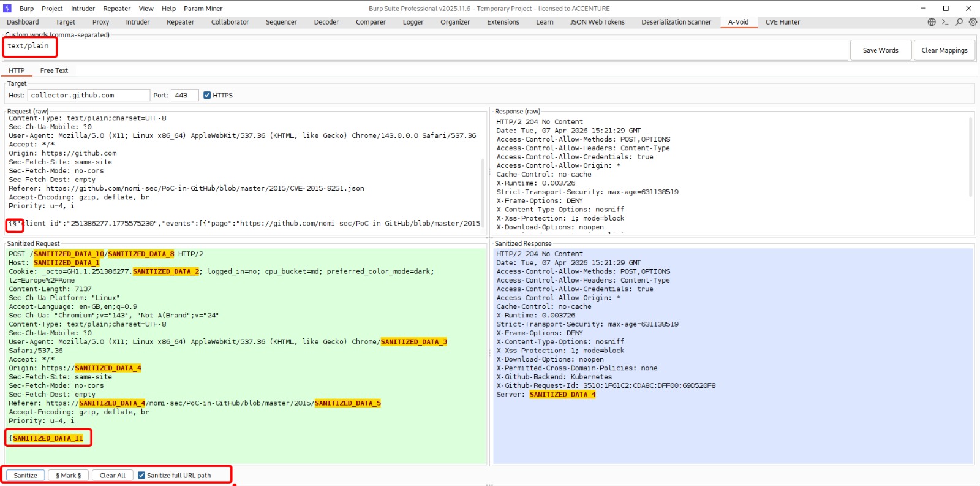Click the Clear All button
Screen dimensions: 980x486
coord(112,476)
